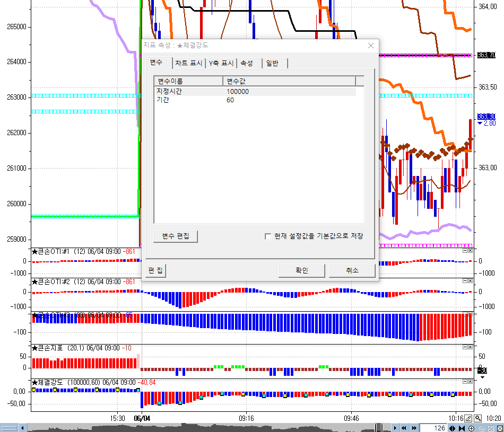
Task: Click the zoom out (minus) icon in bottom toolbar
Action: [481, 428]
